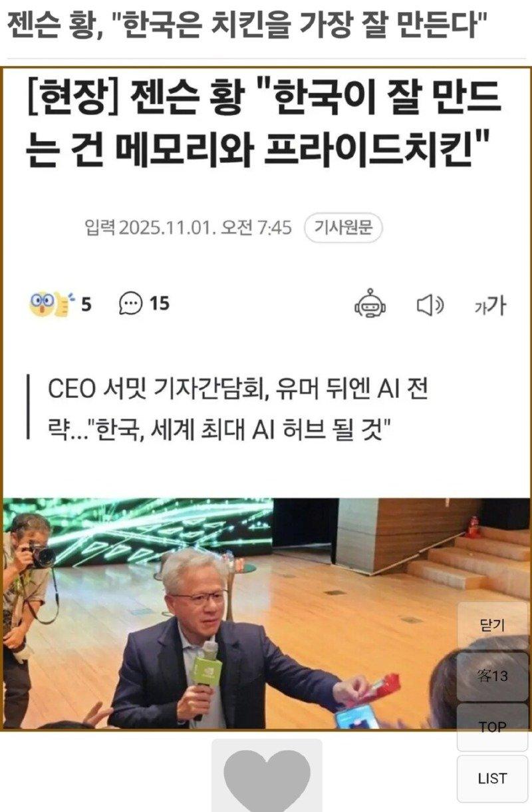
Task: Return to the board with LIST button
Action: click(493, 778)
